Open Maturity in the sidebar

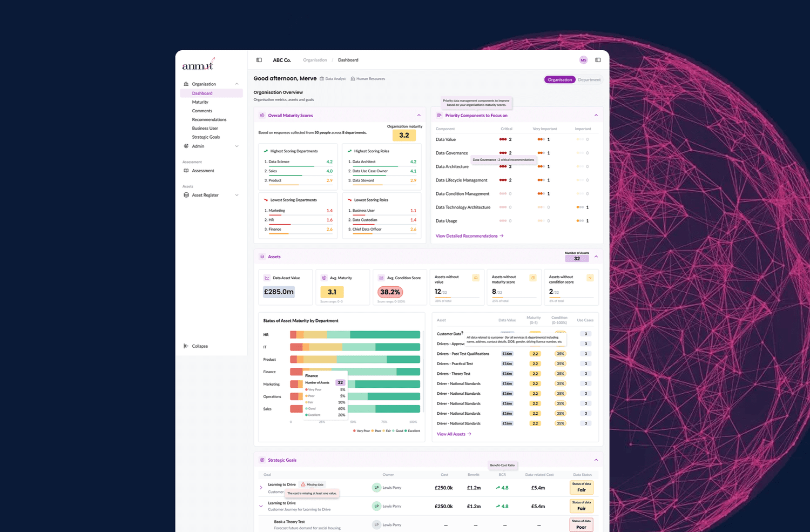200,102
